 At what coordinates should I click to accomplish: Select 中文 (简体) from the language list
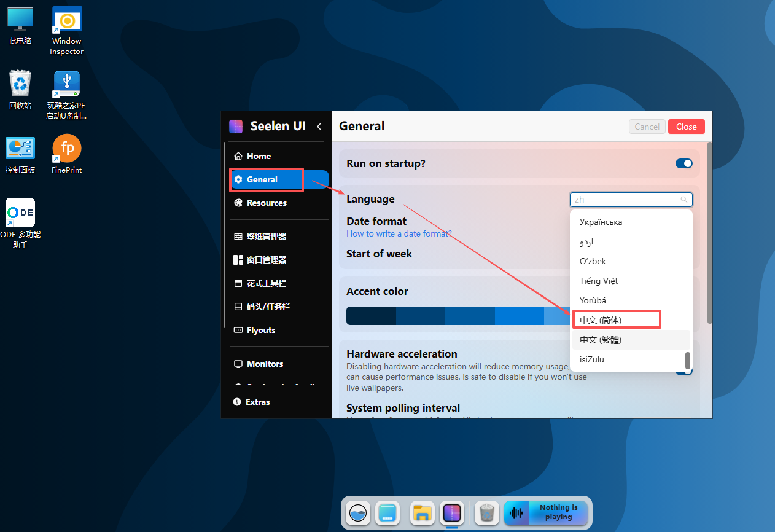point(616,320)
